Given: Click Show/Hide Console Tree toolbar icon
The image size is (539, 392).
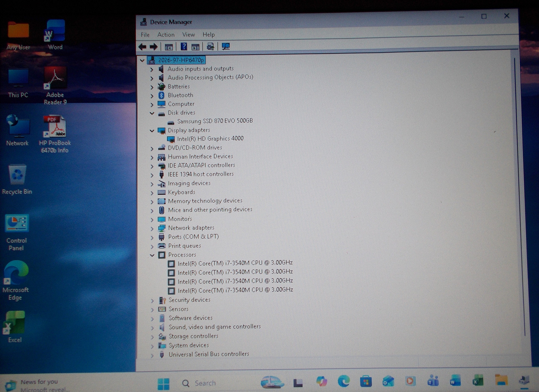Looking at the screenshot, I should 169,47.
